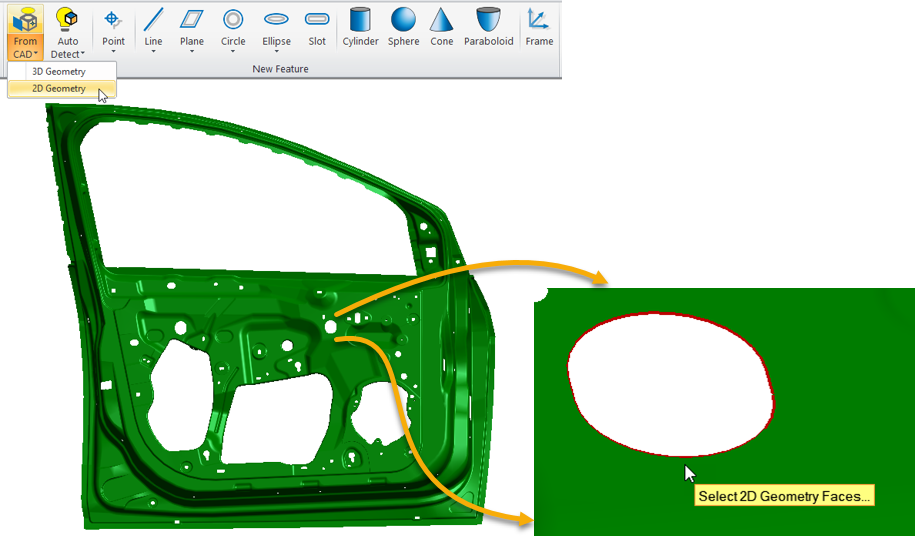Choose 2D Geometry from the menu
This screenshot has width=915, height=536.
pyautogui.click(x=62, y=89)
